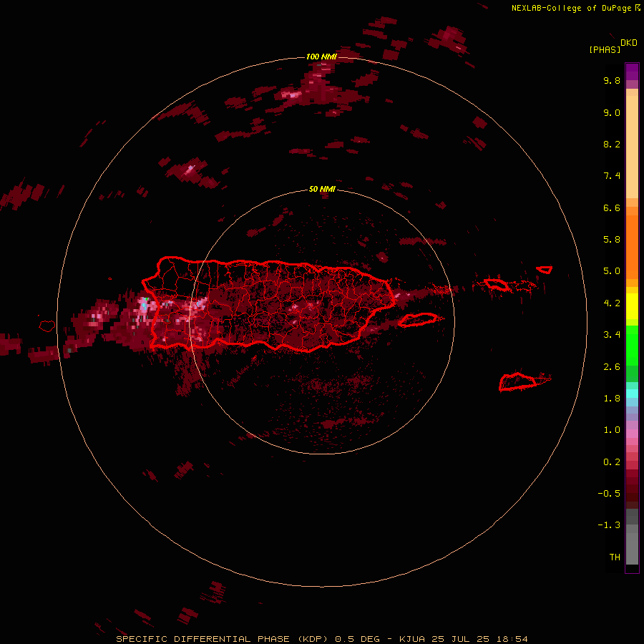This screenshot has height=644, width=644.
Task: Click the Vieques island outline southeast of Puerto Rico
Action: tap(417, 320)
